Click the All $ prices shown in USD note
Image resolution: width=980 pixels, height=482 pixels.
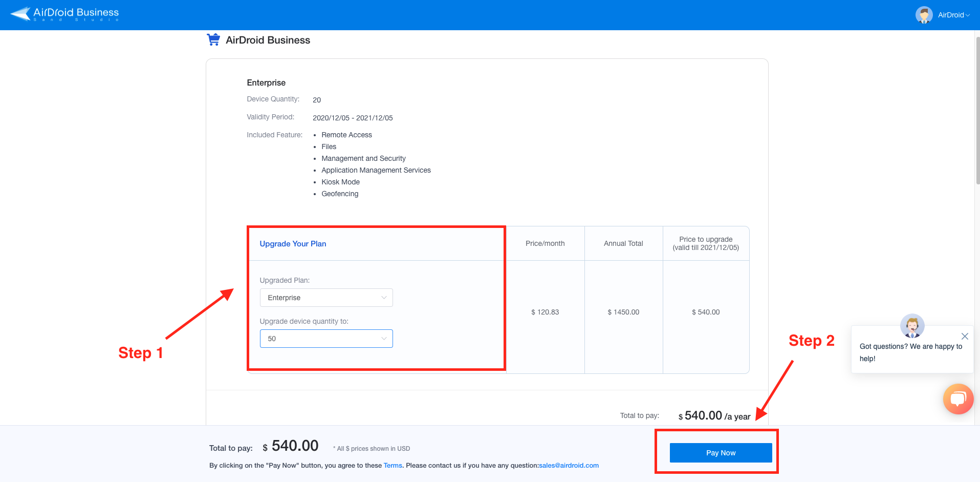tap(372, 449)
